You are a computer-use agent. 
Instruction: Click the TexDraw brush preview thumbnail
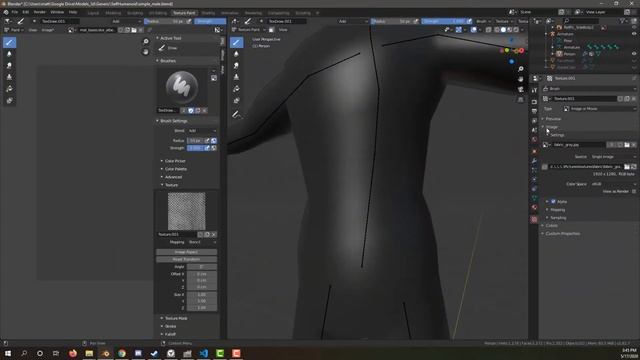click(x=182, y=86)
